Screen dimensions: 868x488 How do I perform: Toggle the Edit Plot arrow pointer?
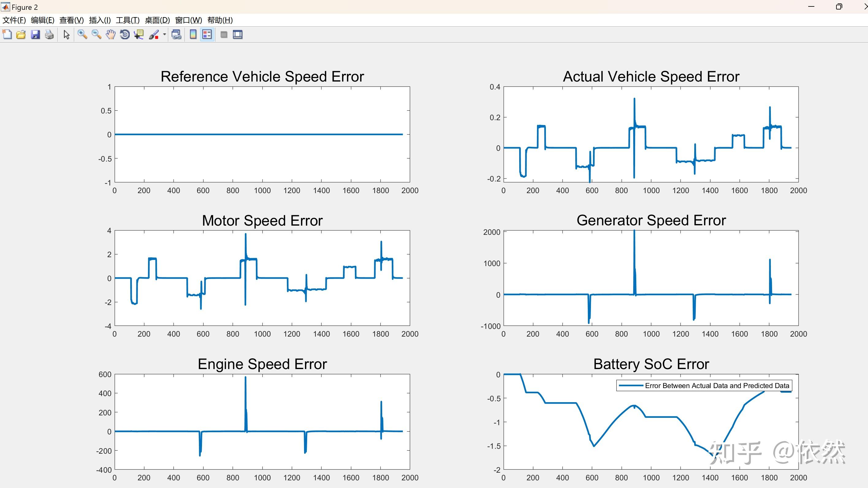67,34
